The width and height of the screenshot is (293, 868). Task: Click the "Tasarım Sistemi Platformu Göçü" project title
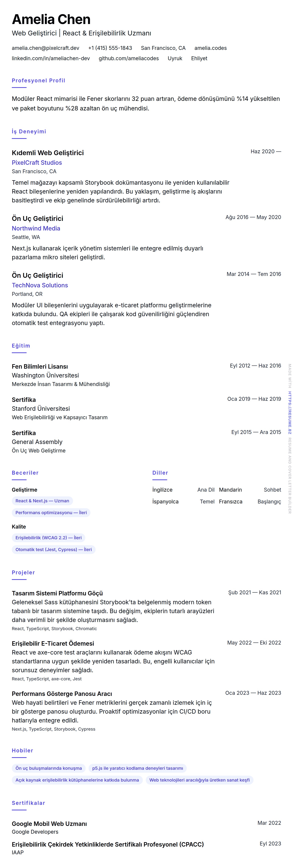point(57,593)
